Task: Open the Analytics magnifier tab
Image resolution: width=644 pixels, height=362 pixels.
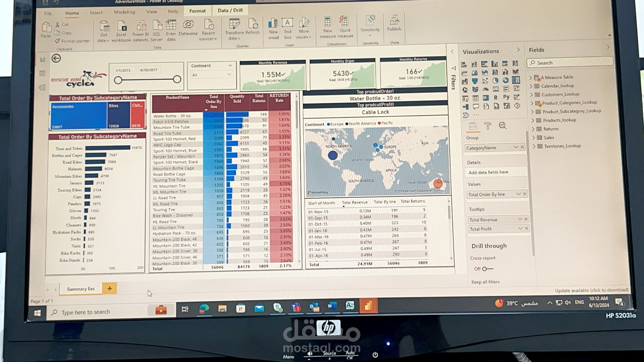Action: (x=502, y=126)
